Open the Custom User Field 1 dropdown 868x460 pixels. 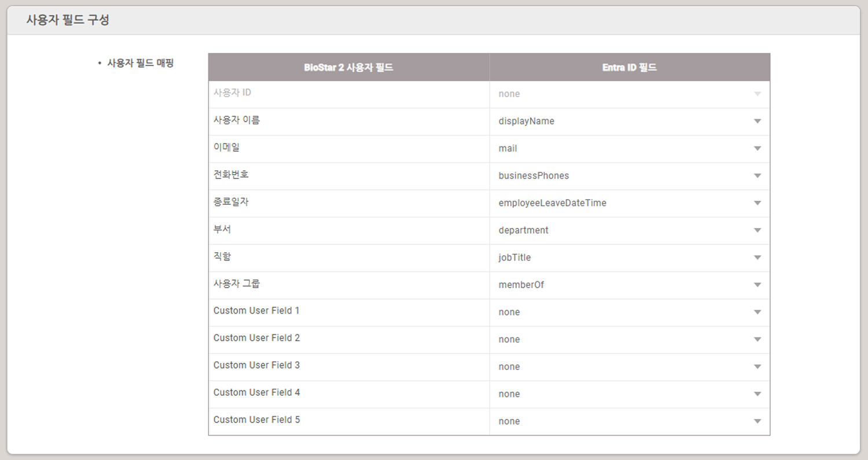click(630, 312)
